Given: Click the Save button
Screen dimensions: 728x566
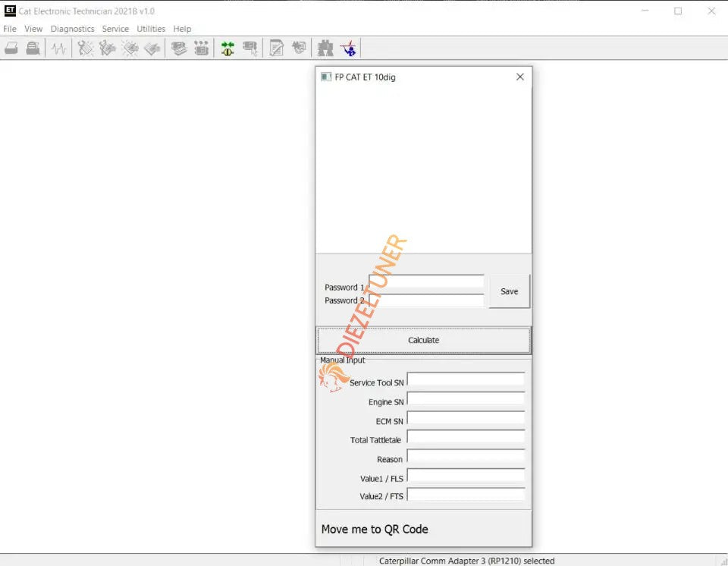Looking at the screenshot, I should 510,291.
